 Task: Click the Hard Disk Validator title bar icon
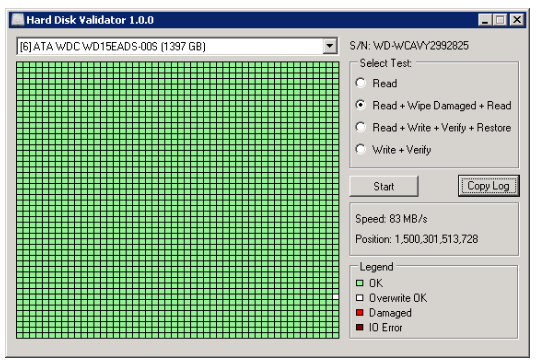point(18,20)
